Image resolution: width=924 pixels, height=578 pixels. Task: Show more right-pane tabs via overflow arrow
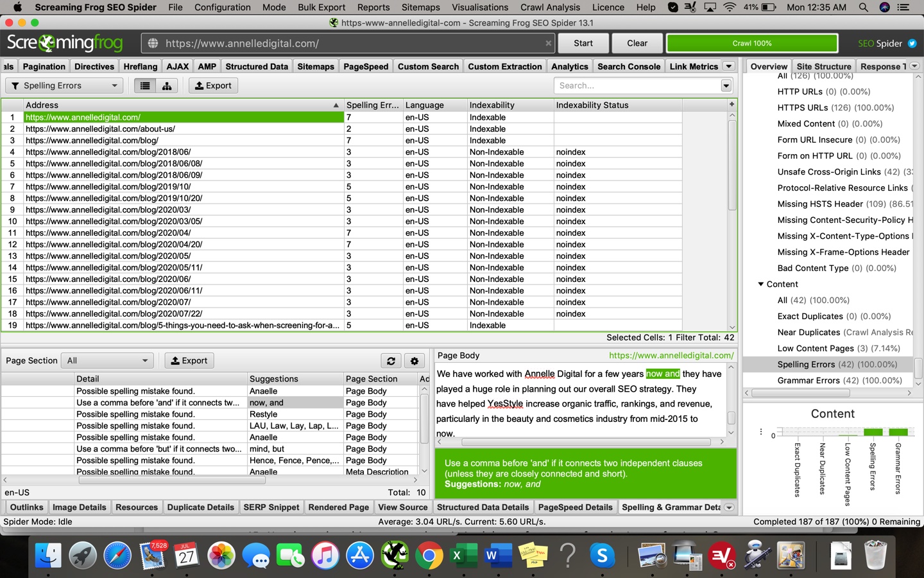coord(914,66)
